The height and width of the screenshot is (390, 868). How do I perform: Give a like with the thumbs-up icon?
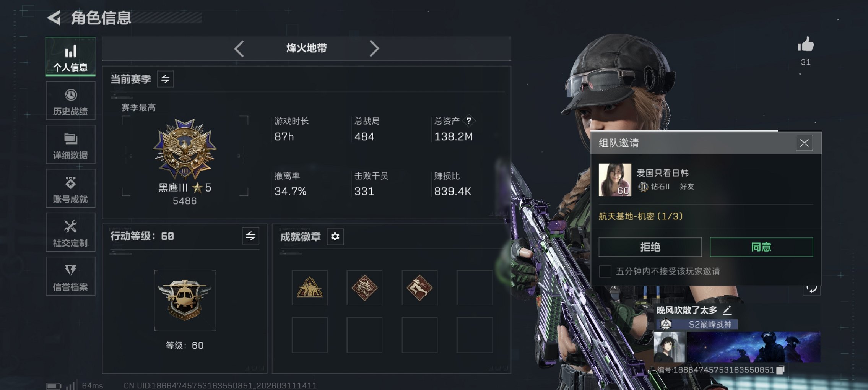coord(806,45)
